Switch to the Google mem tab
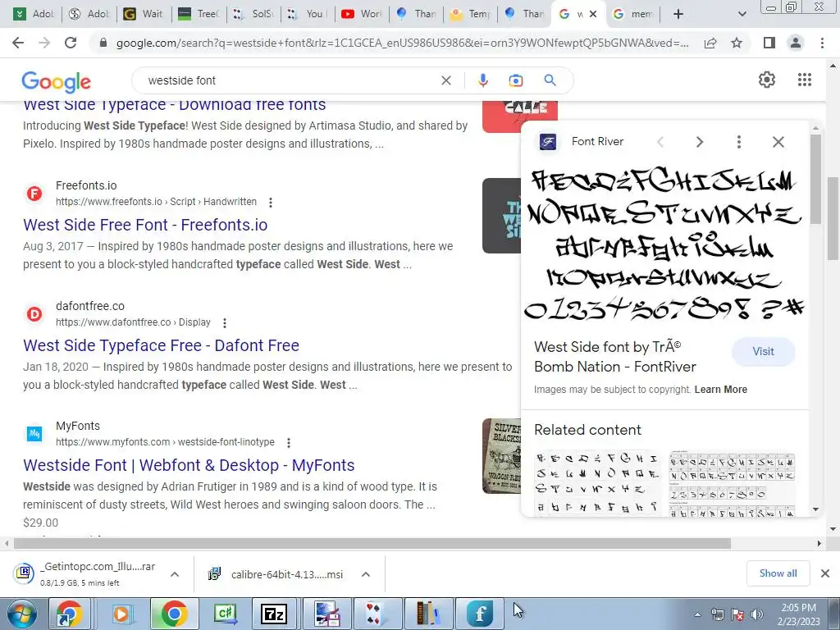Image resolution: width=840 pixels, height=630 pixels. click(x=632, y=14)
